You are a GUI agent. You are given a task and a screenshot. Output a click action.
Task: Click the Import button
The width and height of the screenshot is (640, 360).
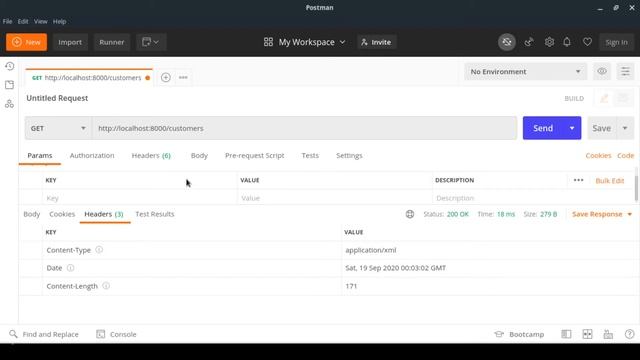[70, 42]
